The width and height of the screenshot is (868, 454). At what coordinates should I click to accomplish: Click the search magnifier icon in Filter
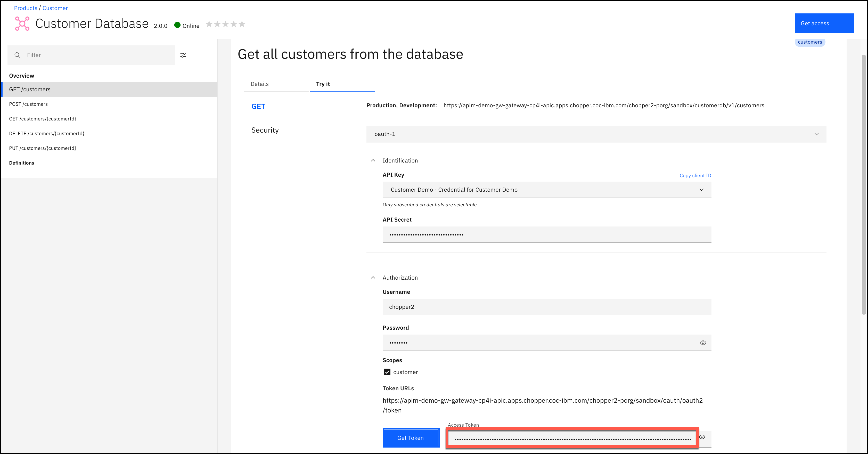(18, 55)
